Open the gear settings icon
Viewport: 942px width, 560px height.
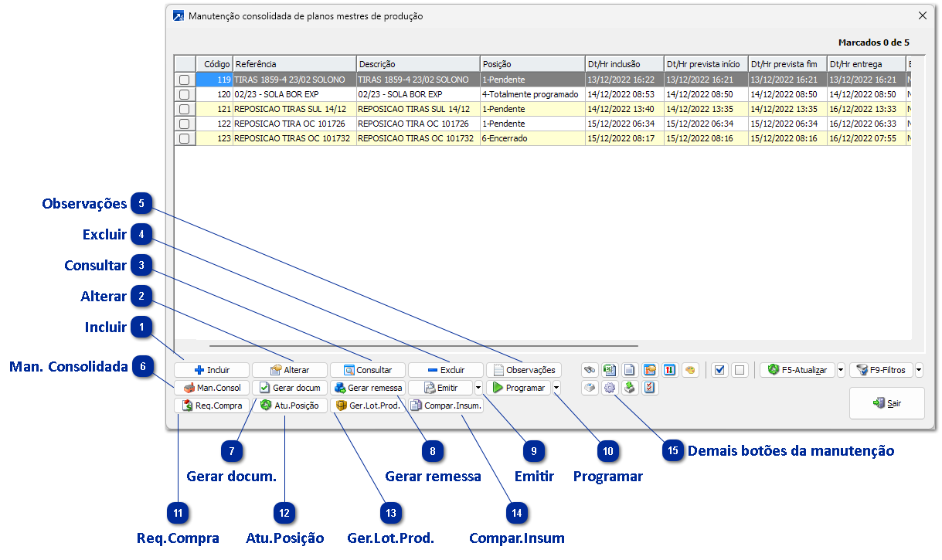coord(610,388)
